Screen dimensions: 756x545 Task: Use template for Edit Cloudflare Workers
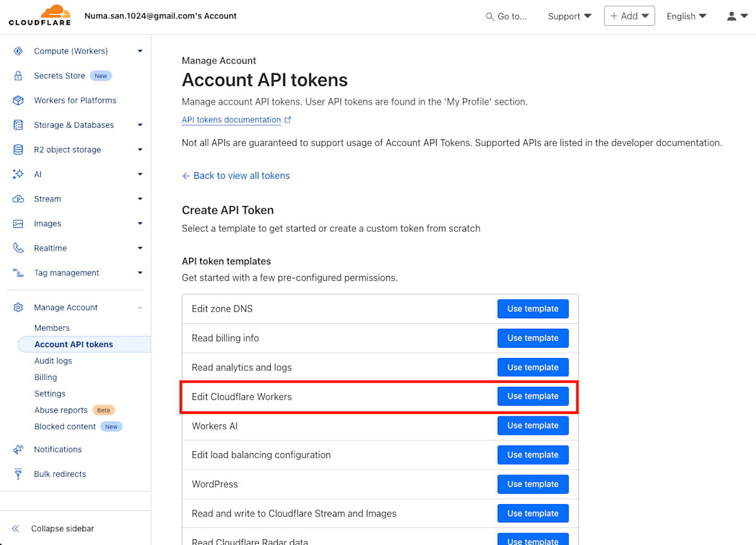pos(533,396)
